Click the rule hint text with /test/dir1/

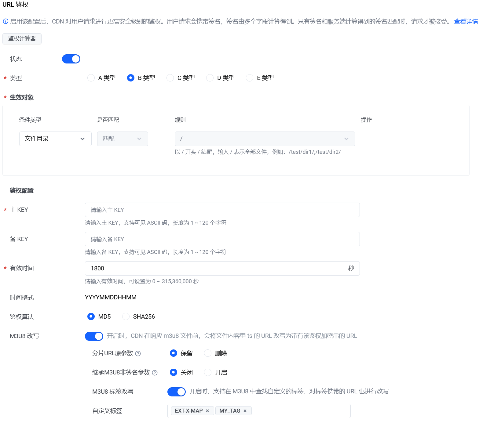(258, 152)
